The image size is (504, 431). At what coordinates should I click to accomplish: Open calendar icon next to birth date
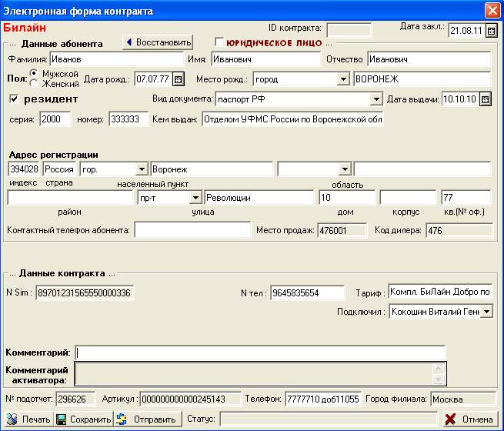coord(179,79)
